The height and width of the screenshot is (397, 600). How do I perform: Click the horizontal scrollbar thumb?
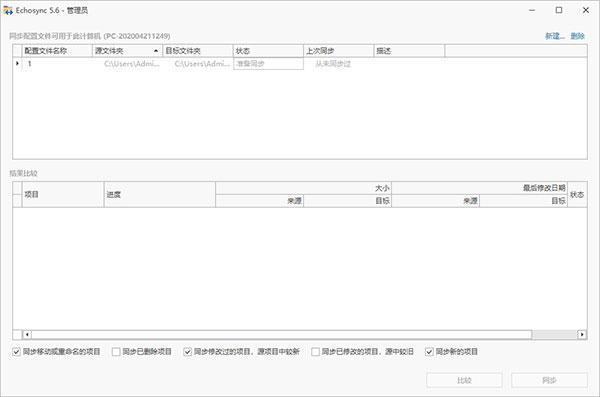[x=282, y=335]
